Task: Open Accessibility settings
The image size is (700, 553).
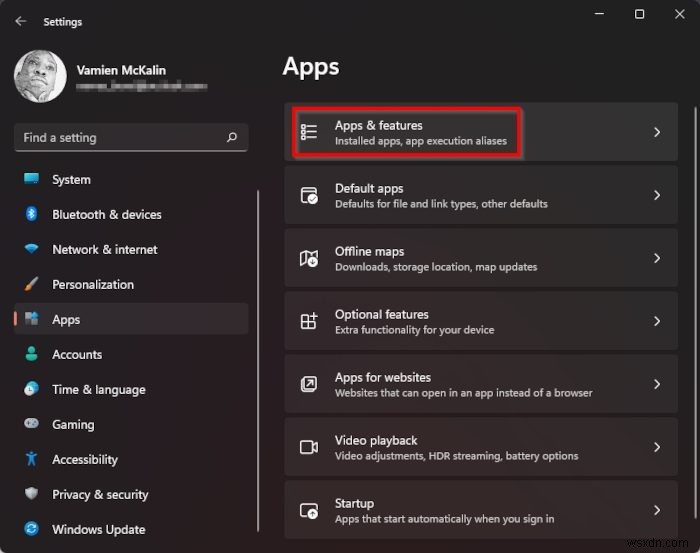Action: [131, 459]
